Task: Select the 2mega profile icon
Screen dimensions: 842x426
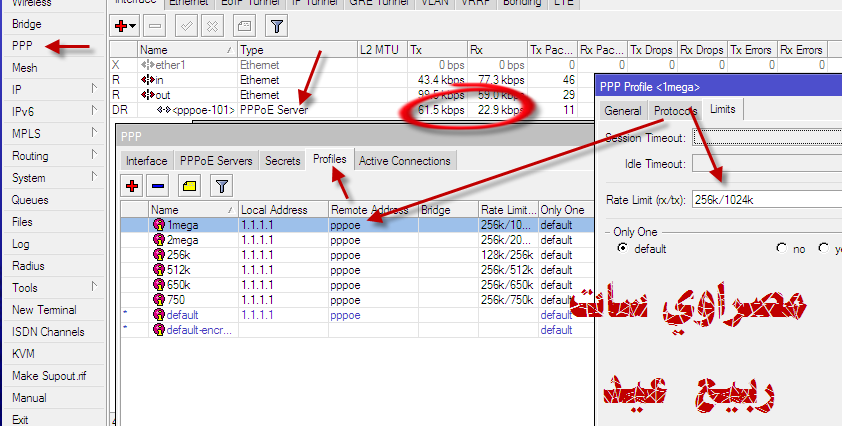Action: click(x=159, y=240)
